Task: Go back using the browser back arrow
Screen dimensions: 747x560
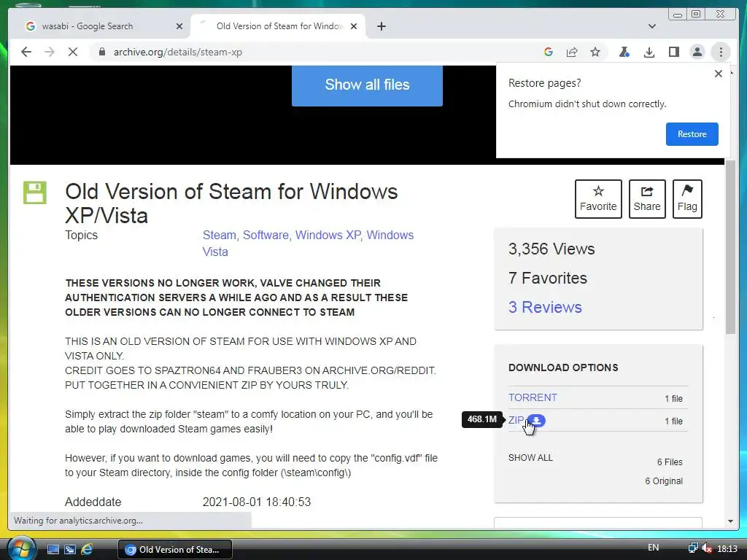Action: [26, 52]
